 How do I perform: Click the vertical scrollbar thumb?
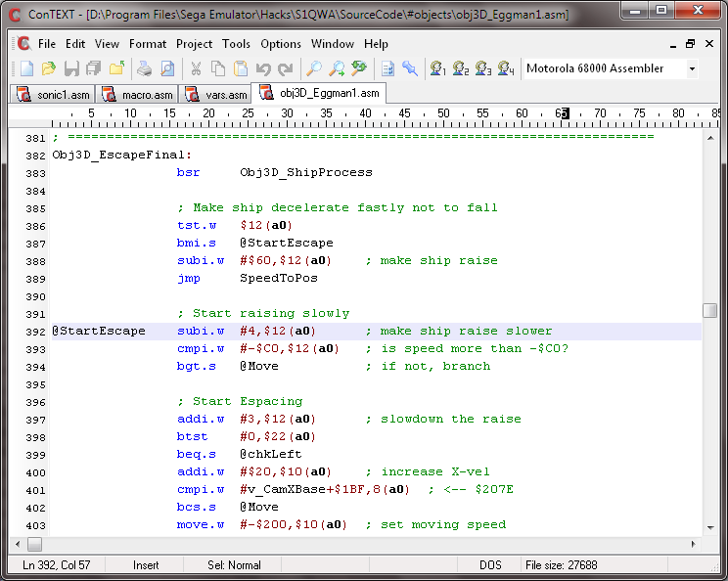click(709, 310)
